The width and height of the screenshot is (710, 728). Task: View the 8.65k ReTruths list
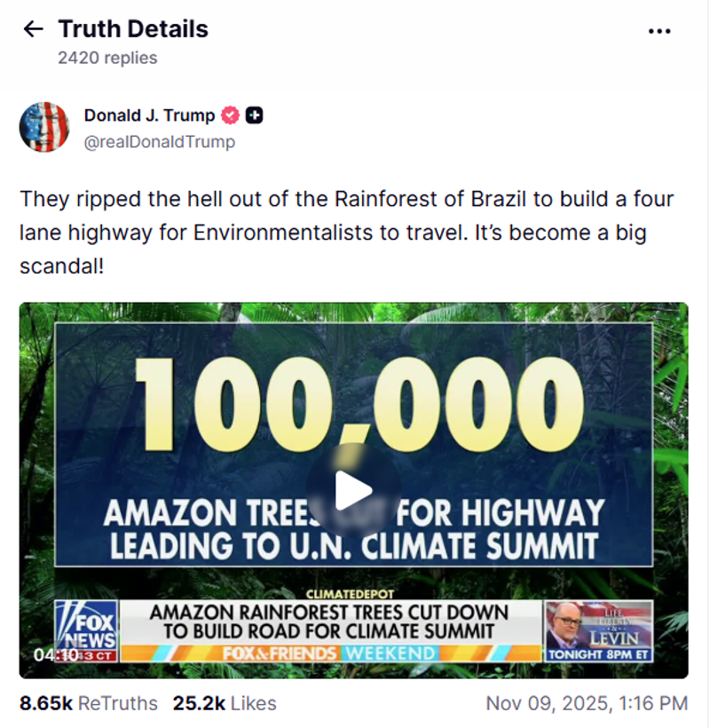point(89,703)
